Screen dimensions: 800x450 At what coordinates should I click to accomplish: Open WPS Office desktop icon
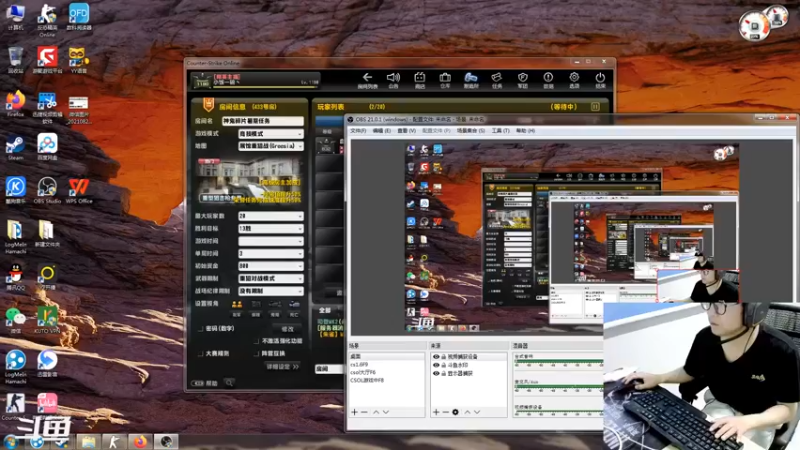tap(79, 190)
